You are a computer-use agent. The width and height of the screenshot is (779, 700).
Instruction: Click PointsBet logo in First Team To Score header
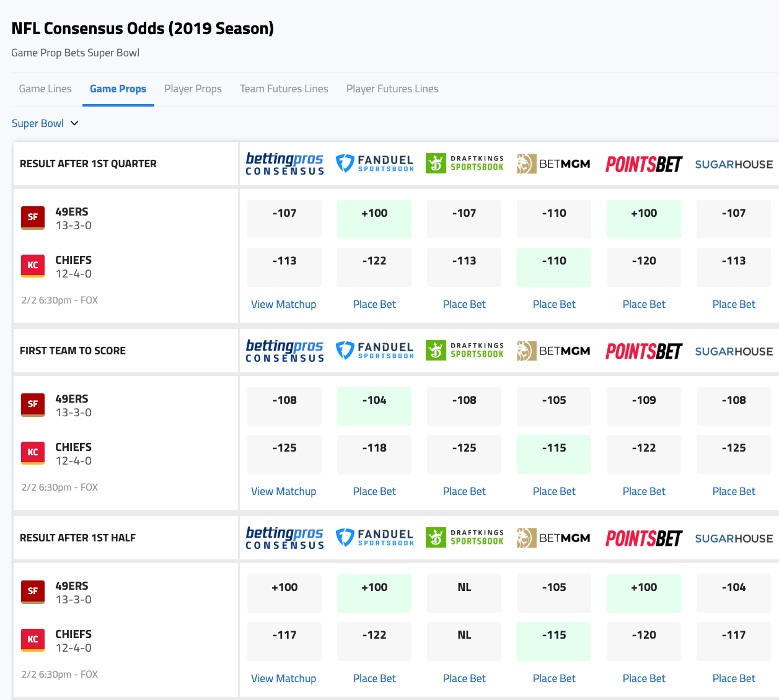644,351
